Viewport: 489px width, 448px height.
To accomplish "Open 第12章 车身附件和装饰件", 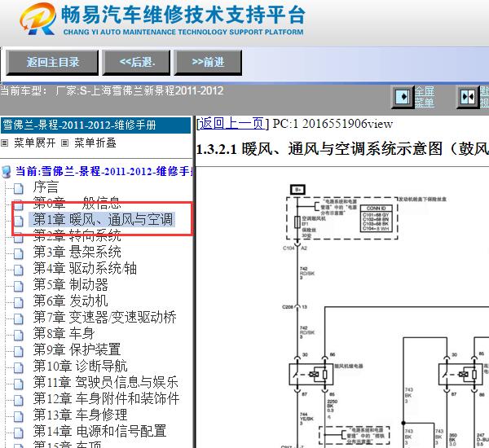I will (x=106, y=398).
